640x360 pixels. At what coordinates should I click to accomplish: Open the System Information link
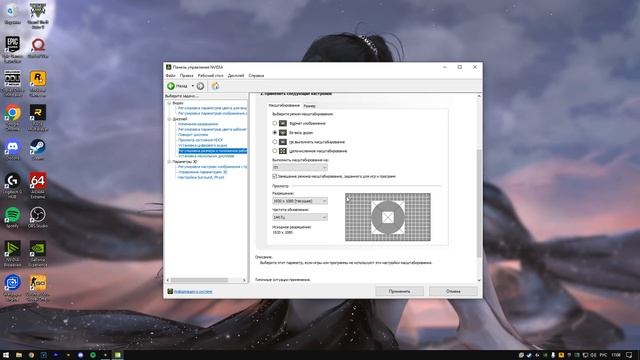click(193, 291)
